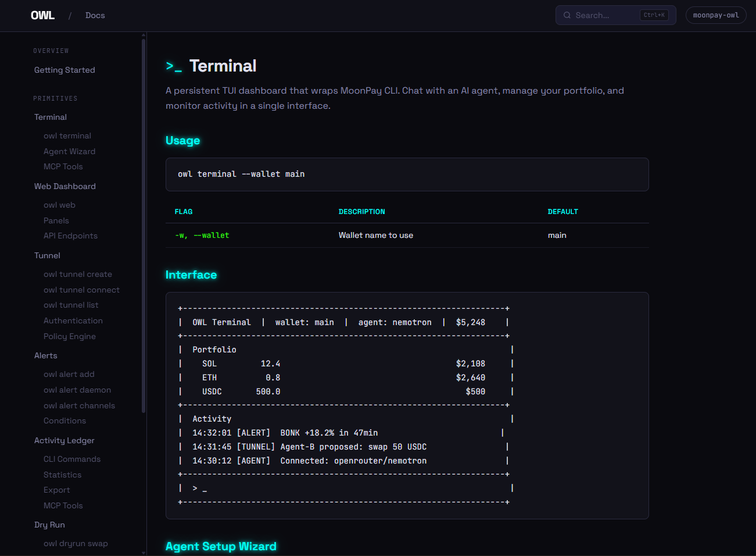Open MCP Tools under Activity Ledger
The width and height of the screenshot is (756, 556).
63,505
